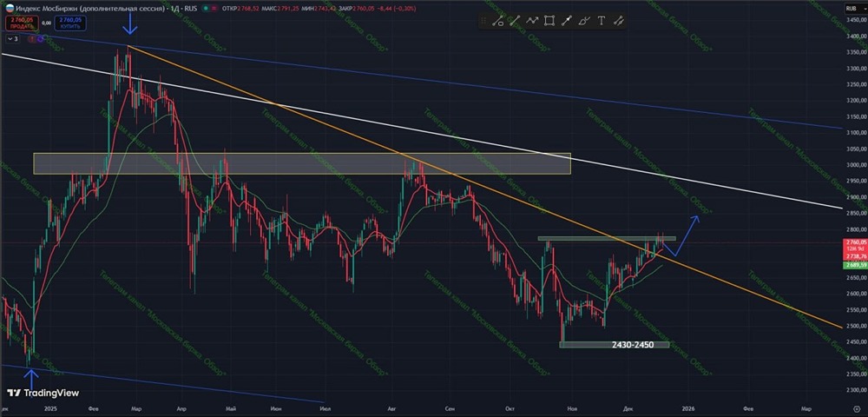Click the 2430-2450 support zone label
Image resolution: width=868 pixels, height=417 pixels.
point(632,344)
